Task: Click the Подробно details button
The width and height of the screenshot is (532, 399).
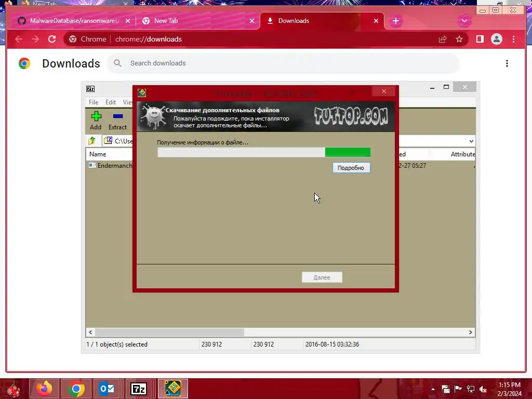Action: (351, 168)
